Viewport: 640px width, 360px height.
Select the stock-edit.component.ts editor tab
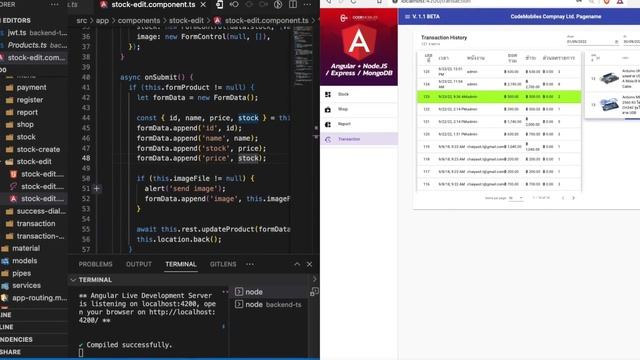click(153, 5)
